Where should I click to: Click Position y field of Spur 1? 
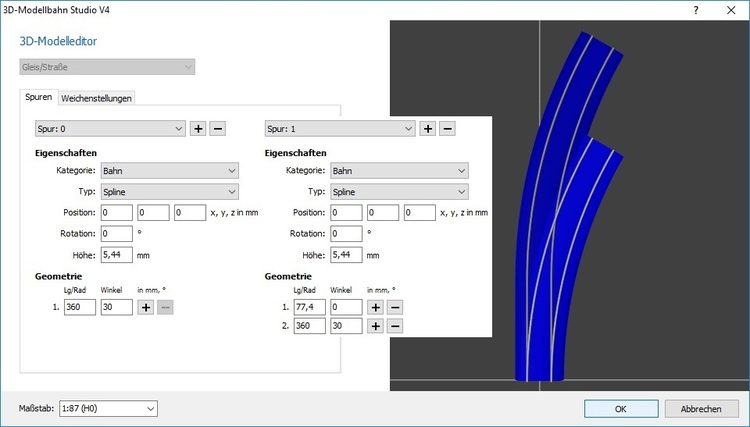(383, 213)
